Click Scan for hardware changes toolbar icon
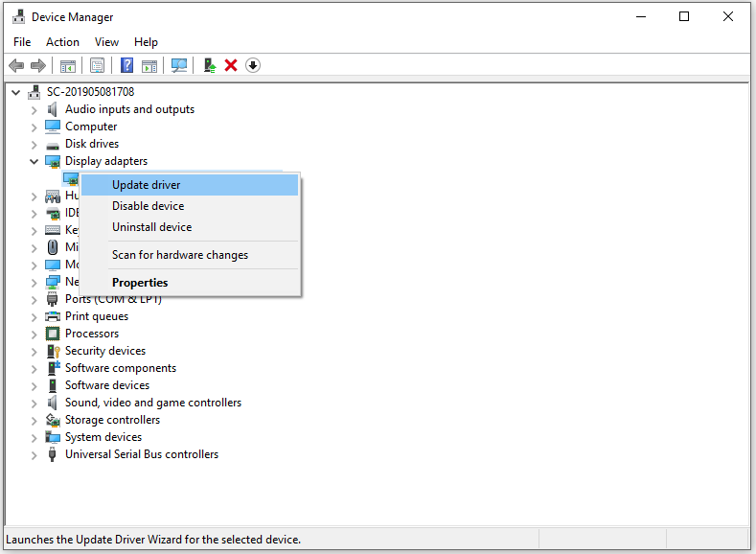 click(x=179, y=65)
